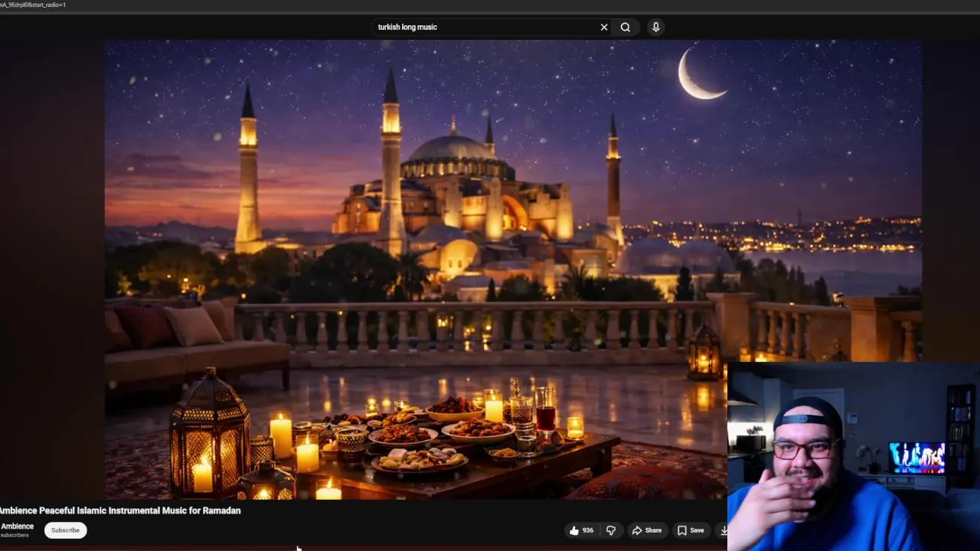Activate voice search microphone icon
This screenshot has width=980, height=551.
coord(655,27)
